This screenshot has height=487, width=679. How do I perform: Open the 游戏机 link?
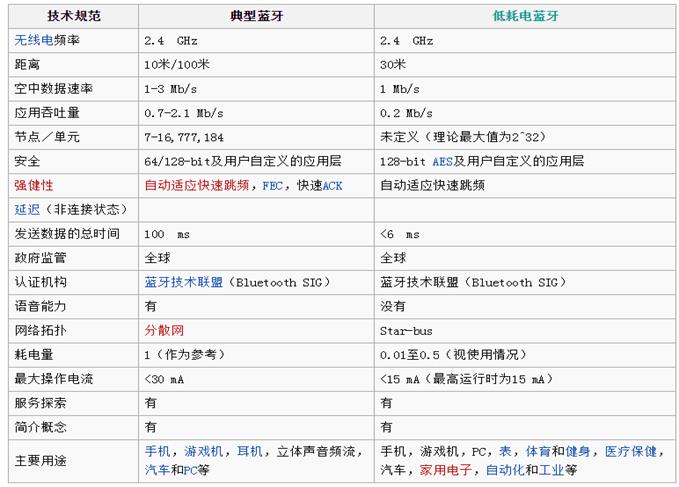tap(204, 452)
